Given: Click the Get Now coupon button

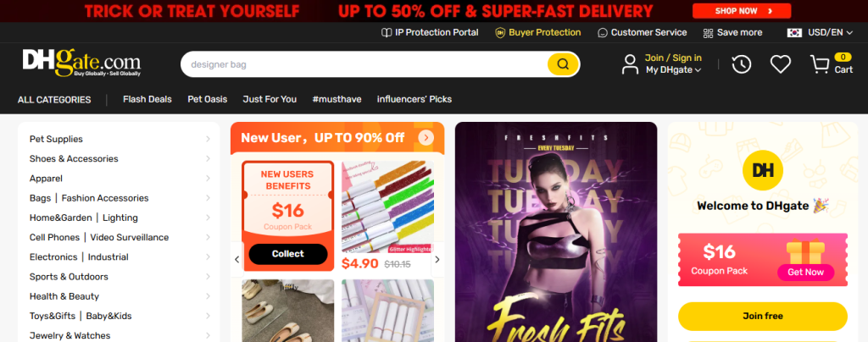Looking at the screenshot, I should tap(805, 272).
